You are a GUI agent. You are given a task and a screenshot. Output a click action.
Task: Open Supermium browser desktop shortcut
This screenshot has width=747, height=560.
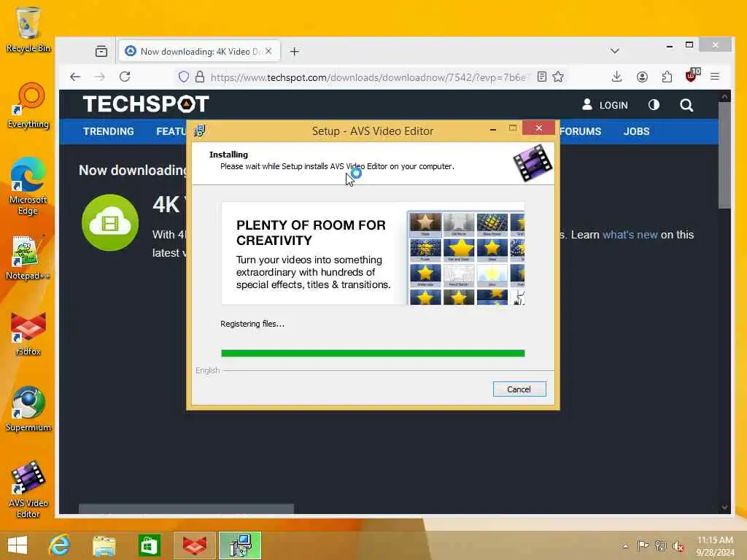pyautogui.click(x=28, y=408)
